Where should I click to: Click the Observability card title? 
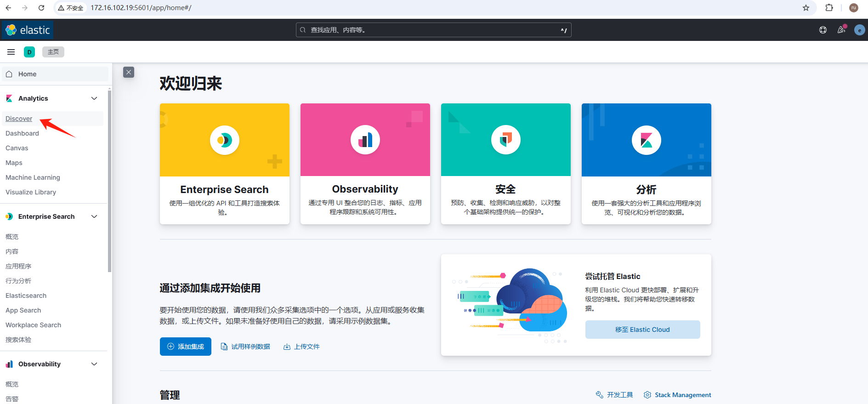tap(365, 189)
